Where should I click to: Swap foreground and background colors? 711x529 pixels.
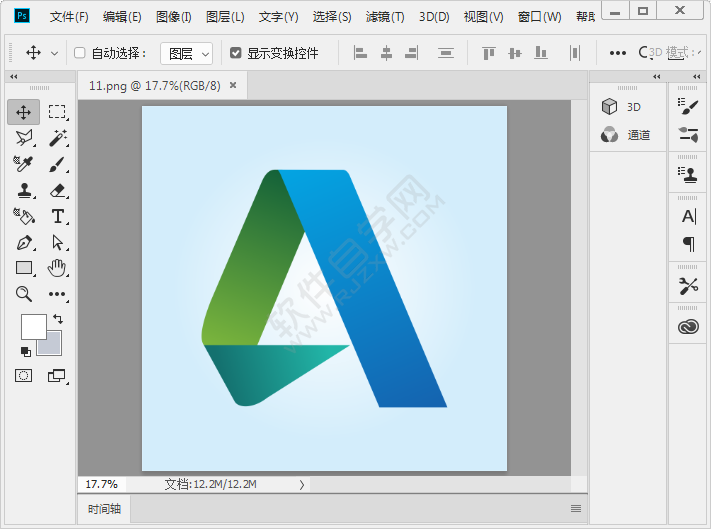click(x=58, y=319)
